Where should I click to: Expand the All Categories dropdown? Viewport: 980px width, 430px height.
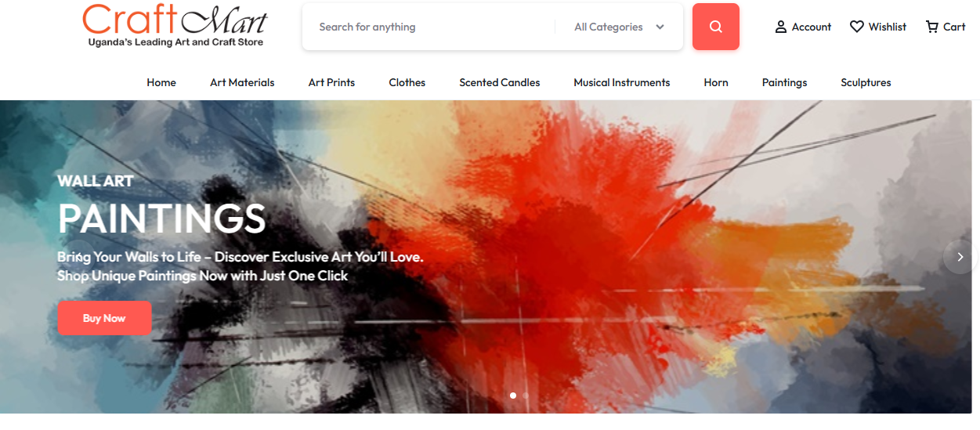pos(619,27)
